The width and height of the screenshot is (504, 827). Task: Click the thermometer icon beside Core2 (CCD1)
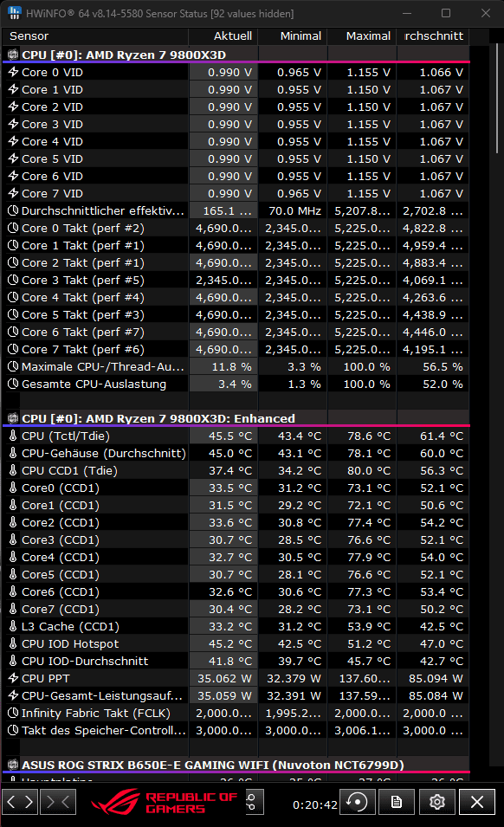13,522
